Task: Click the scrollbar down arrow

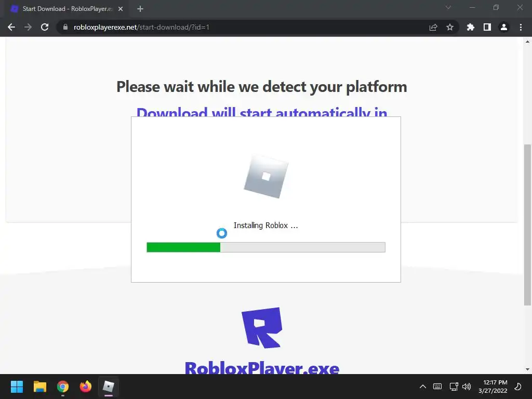Action: (x=527, y=369)
